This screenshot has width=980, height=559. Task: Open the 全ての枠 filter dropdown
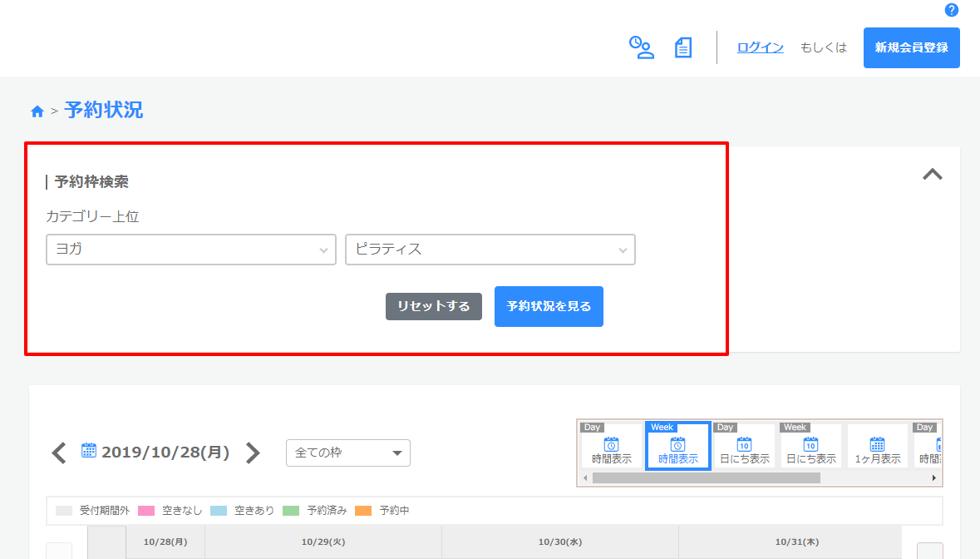tap(347, 453)
